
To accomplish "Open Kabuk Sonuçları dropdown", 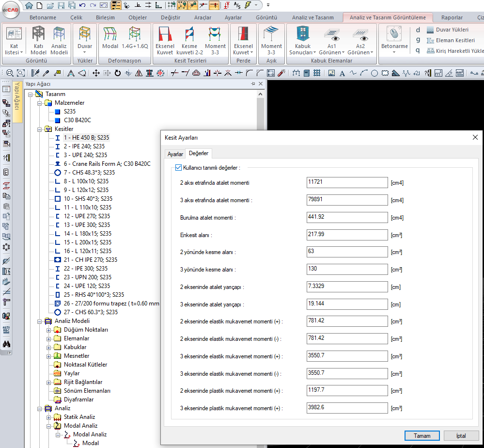I will pos(302,49).
